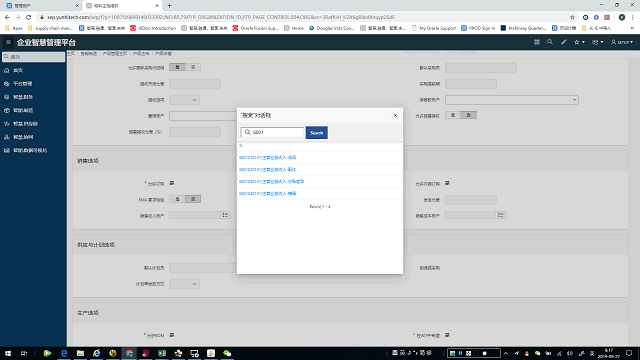This screenshot has width=640, height=360.
Task: Open the My Oracle Support bookmark
Action: [x=434, y=28]
